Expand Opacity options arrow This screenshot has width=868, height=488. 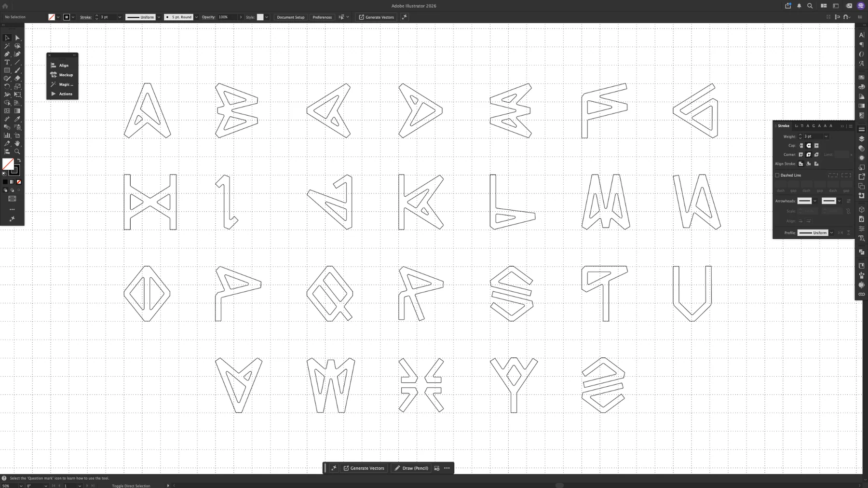(241, 17)
